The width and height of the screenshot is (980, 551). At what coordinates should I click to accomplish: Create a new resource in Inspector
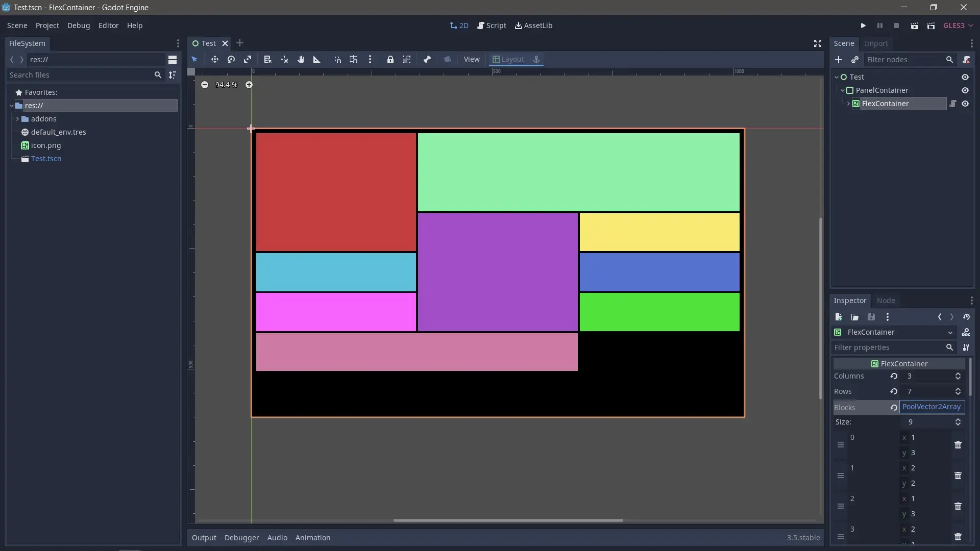[x=839, y=317]
